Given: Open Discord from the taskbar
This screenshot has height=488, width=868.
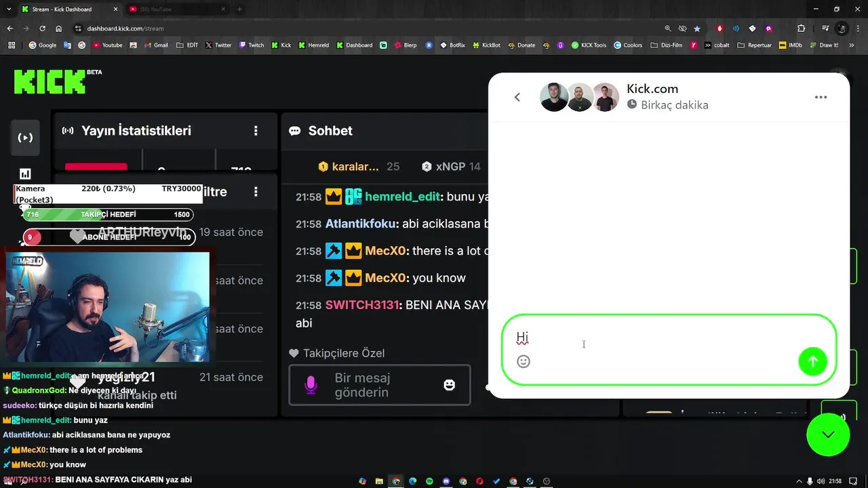Looking at the screenshot, I should tap(446, 481).
